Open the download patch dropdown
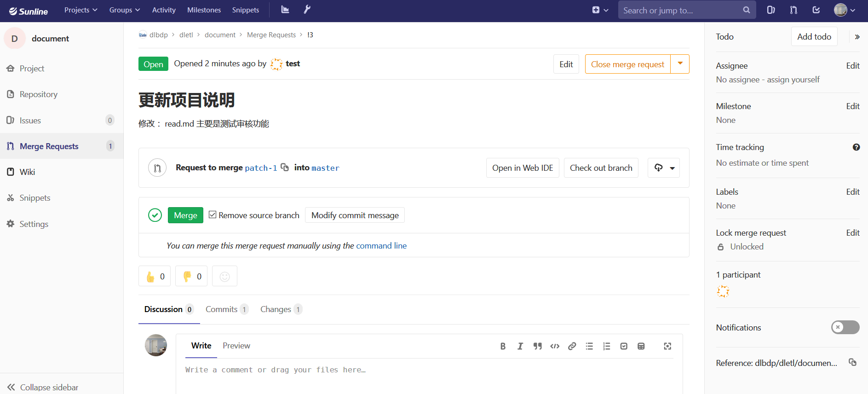Image resolution: width=868 pixels, height=394 pixels. click(x=664, y=168)
